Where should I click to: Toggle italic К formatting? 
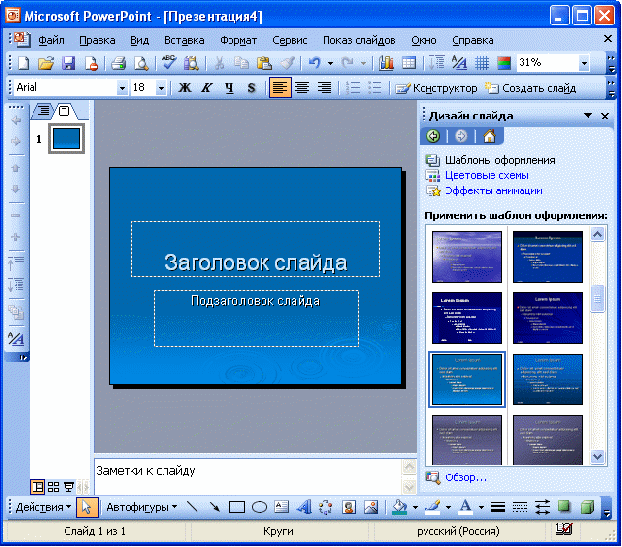(x=207, y=88)
